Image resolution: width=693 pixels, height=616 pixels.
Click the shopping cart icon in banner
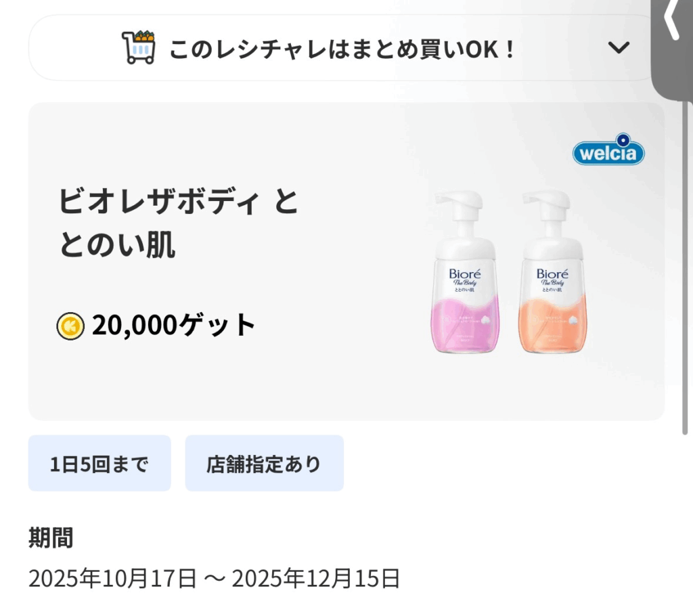pyautogui.click(x=138, y=47)
